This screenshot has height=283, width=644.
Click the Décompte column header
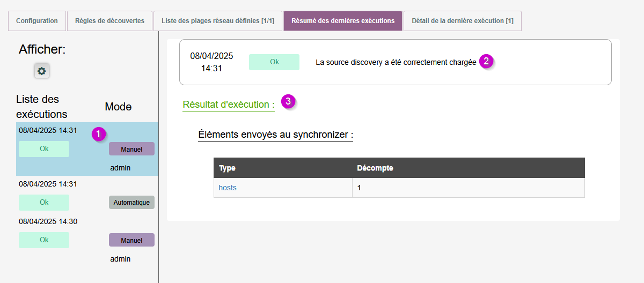pos(375,168)
